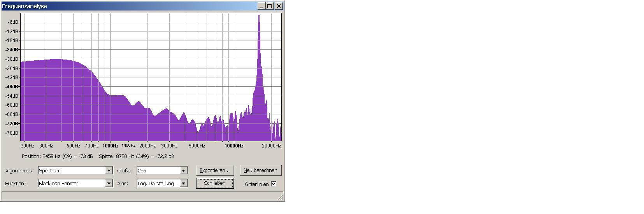Click the Exportieren... button

point(214,170)
